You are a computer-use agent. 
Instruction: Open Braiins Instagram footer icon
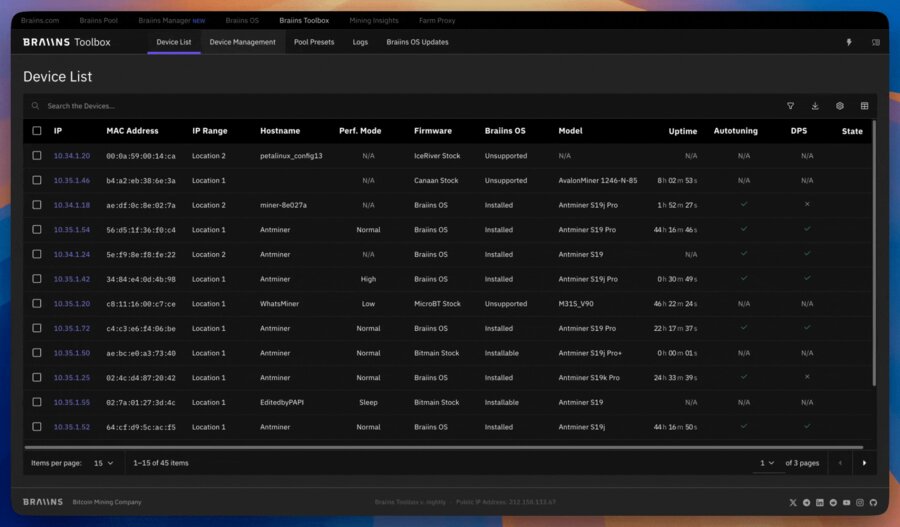point(860,502)
